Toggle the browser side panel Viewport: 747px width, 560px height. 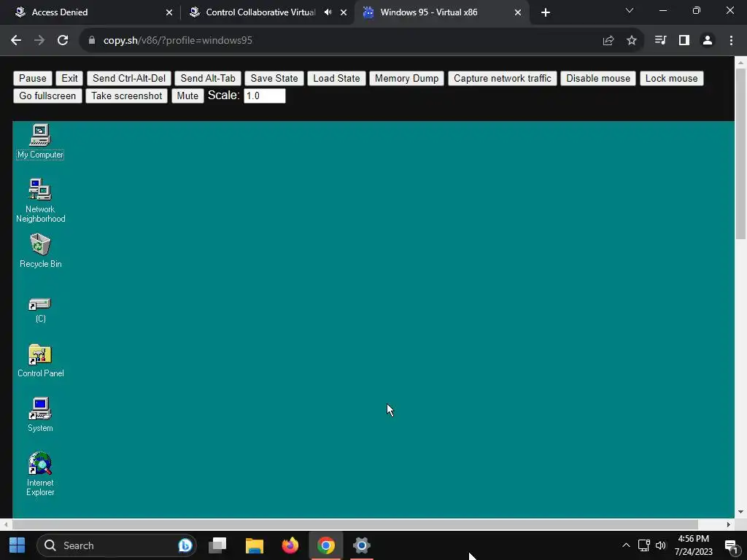pyautogui.click(x=684, y=41)
